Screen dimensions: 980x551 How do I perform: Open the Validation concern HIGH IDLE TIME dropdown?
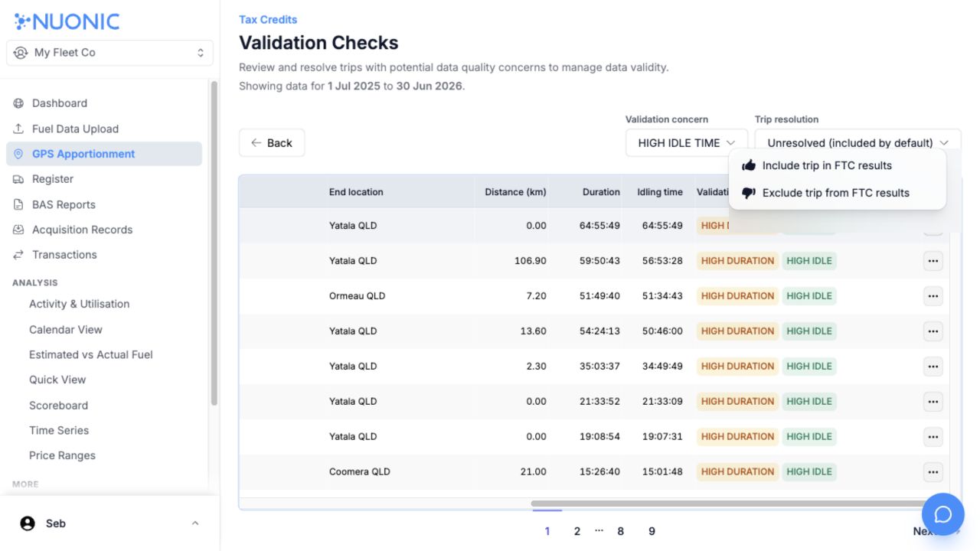(x=687, y=143)
